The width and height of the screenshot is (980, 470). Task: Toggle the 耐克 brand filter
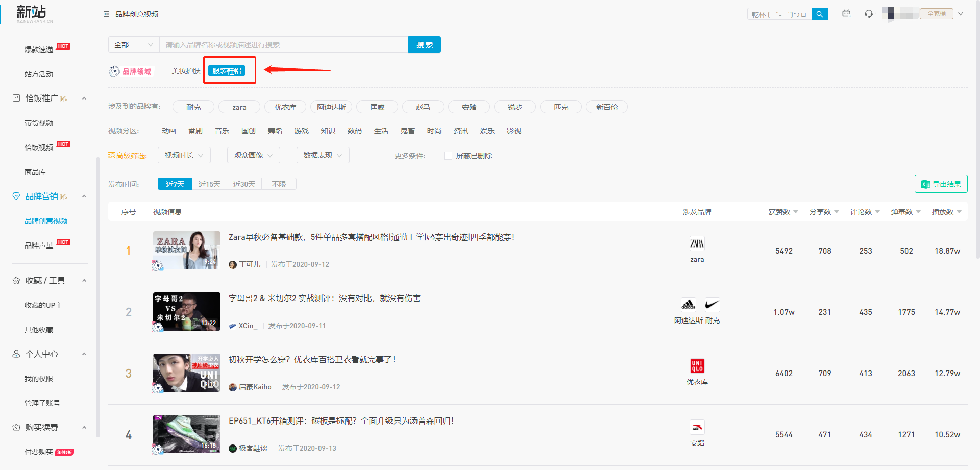click(193, 107)
